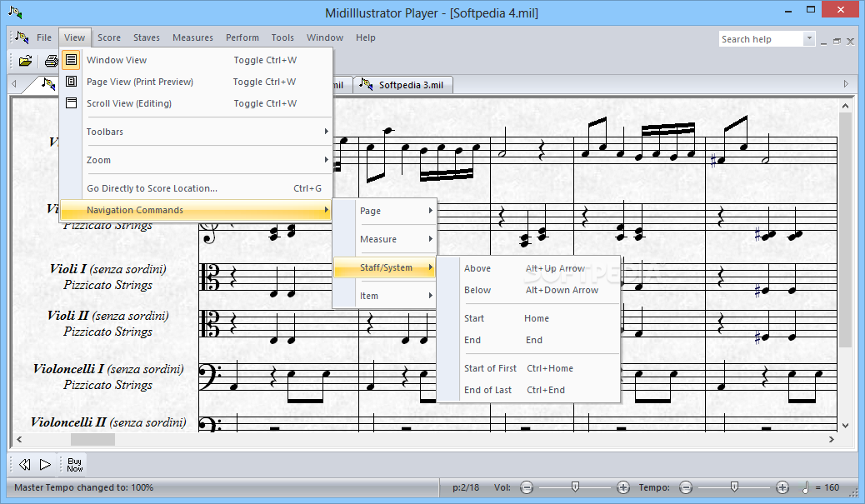Viewport: 865px width, 504px height.
Task: Open the Perform menu
Action: point(242,37)
